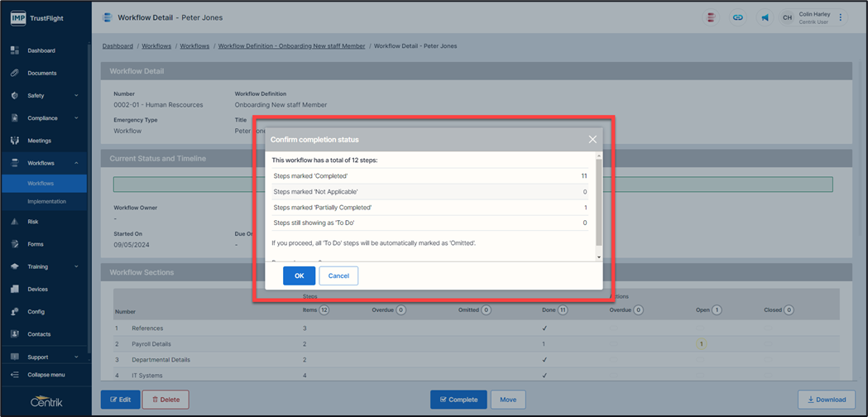Collapse the Workflows sidebar section
Image resolution: width=868 pixels, height=417 pixels.
pos(76,164)
